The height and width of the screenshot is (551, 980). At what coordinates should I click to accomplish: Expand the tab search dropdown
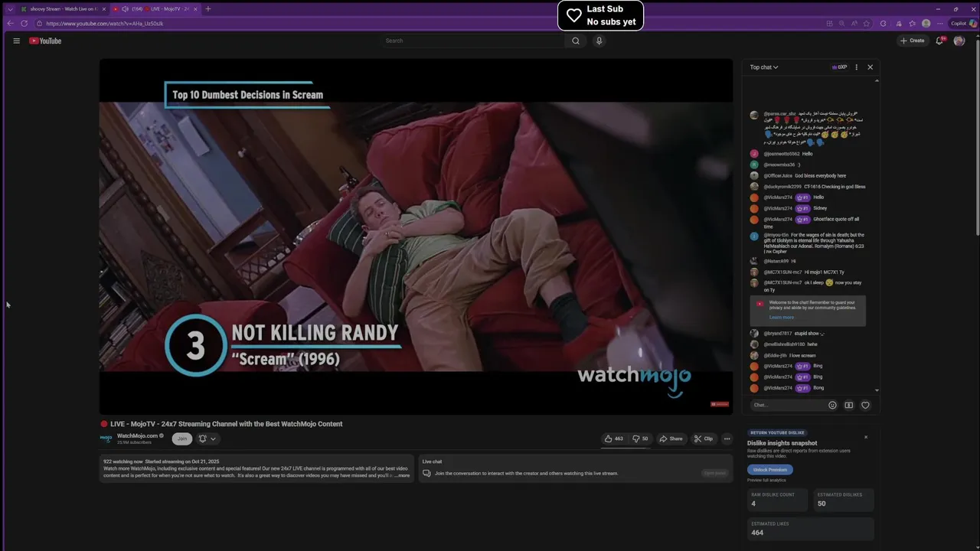[x=10, y=8]
